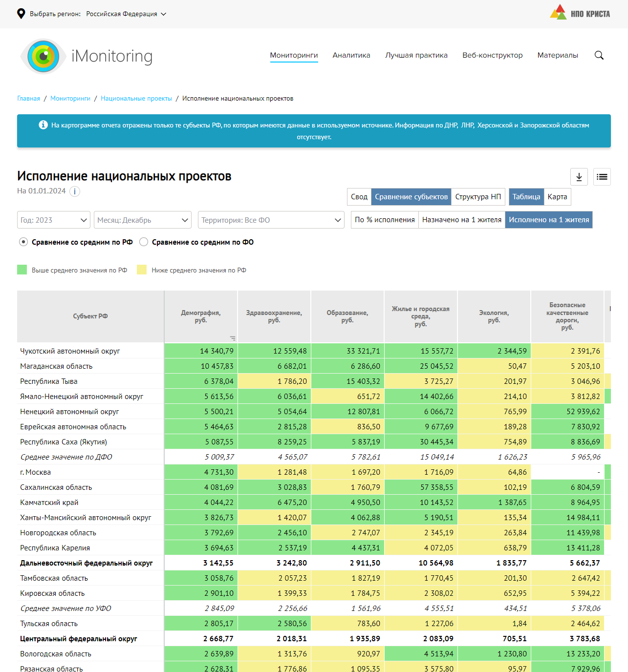Screen dimensions: 628x672
Task: Click yellow legend swatch Ниже среднего
Action: coord(142,270)
